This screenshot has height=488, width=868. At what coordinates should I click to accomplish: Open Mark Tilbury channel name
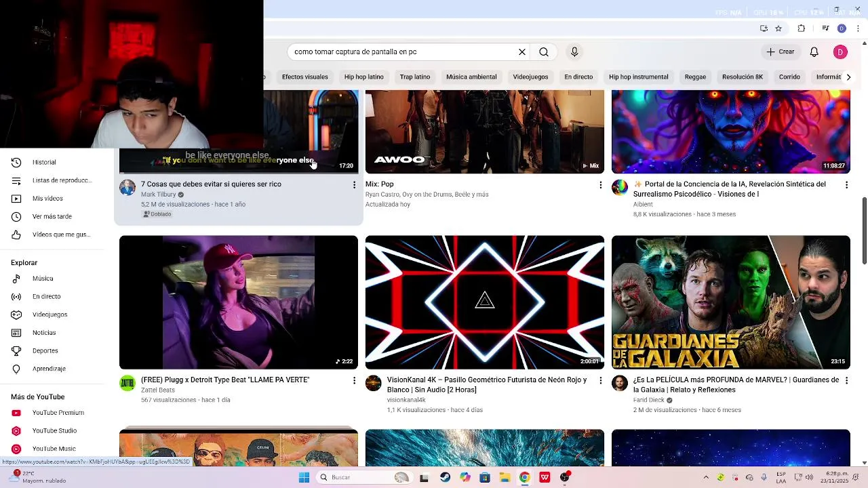pyautogui.click(x=159, y=195)
